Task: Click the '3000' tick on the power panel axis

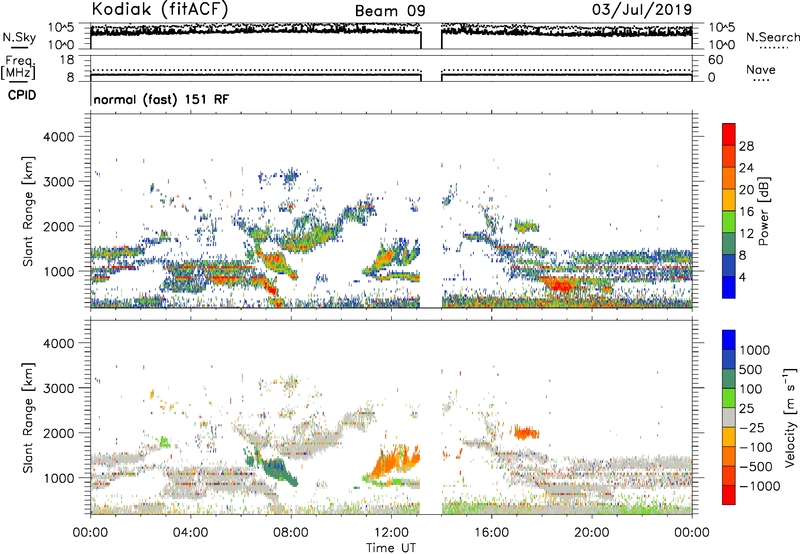Action: pyautogui.click(x=58, y=182)
